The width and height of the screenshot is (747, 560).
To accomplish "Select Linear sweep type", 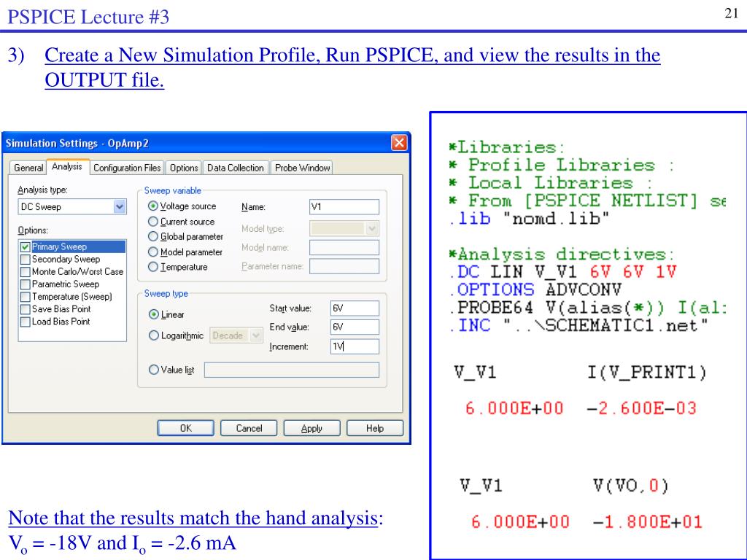I will [x=154, y=314].
